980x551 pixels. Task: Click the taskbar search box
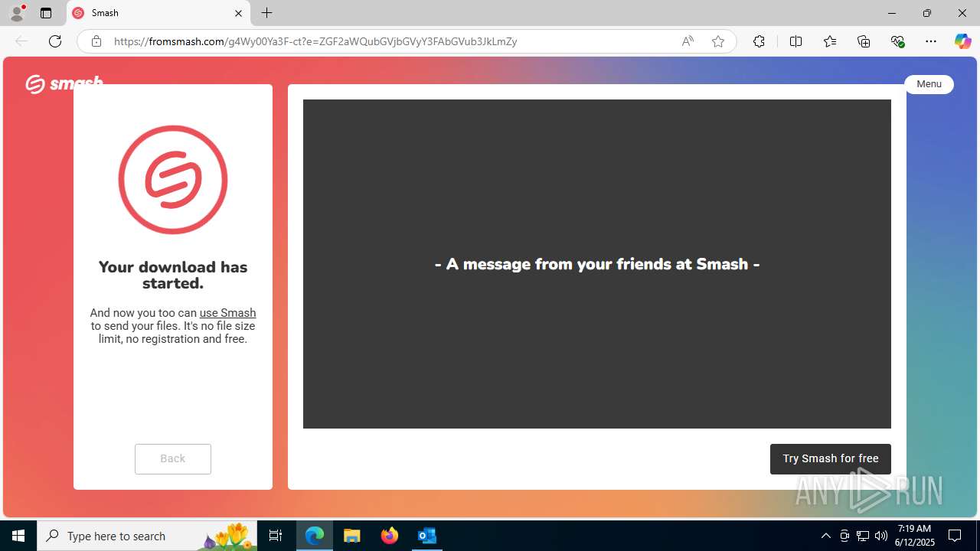(147, 536)
